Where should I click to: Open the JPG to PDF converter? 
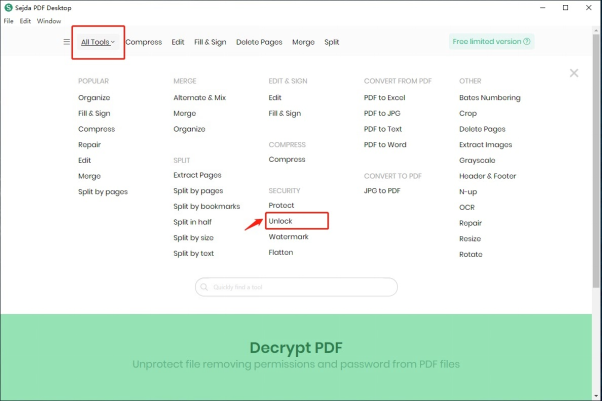point(382,191)
